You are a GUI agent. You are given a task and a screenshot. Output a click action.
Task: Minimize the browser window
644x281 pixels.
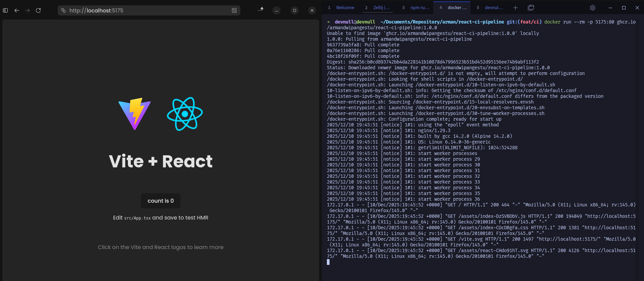click(277, 10)
